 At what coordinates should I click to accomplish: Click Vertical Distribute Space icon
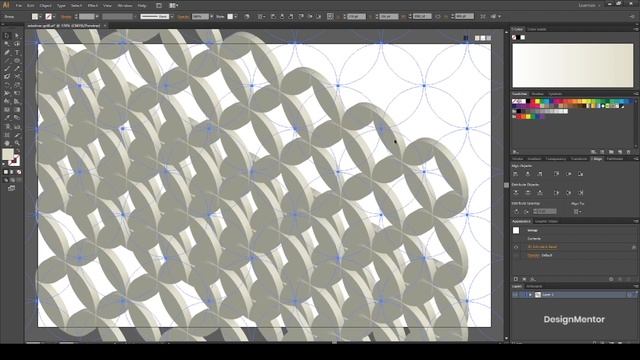click(x=516, y=211)
